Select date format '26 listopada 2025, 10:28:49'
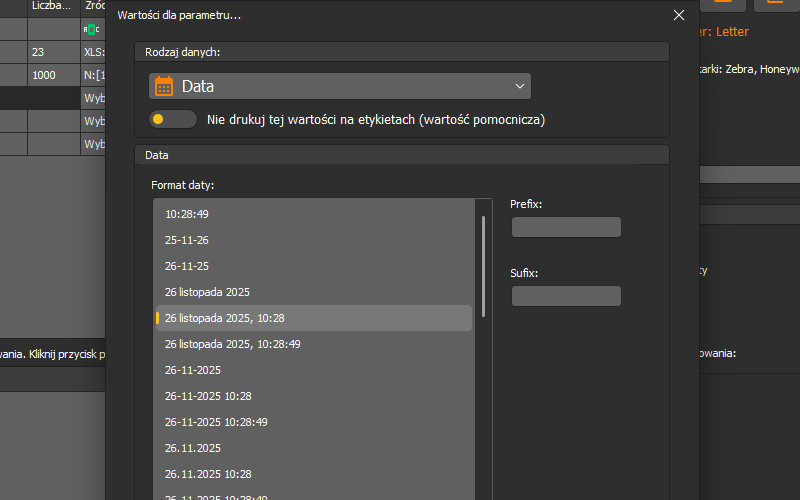This screenshot has height=500, width=800. [314, 344]
